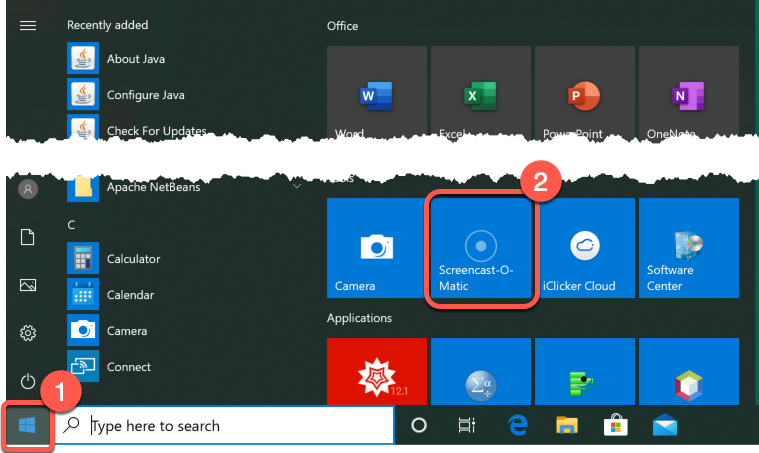Click the Type here to search box

click(x=225, y=425)
